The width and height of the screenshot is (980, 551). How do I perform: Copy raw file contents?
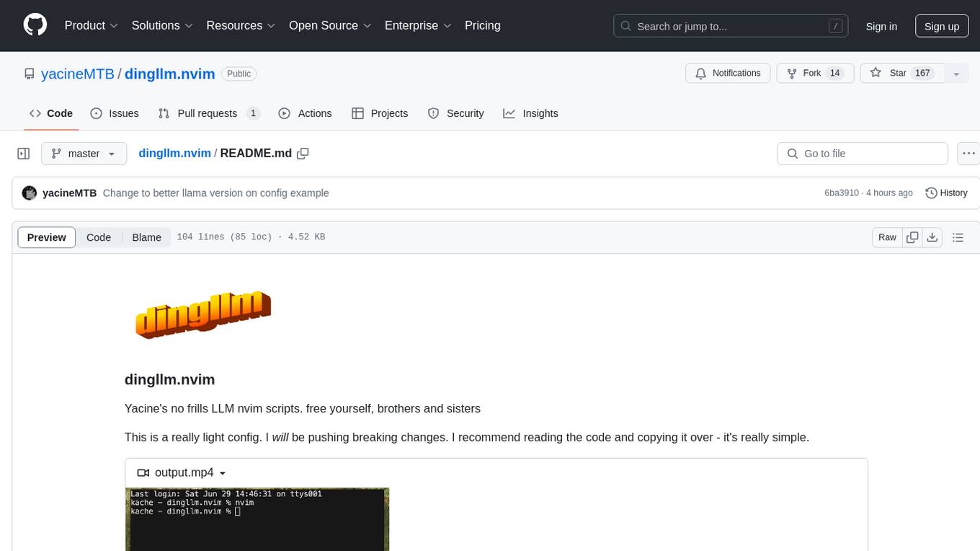tap(912, 237)
